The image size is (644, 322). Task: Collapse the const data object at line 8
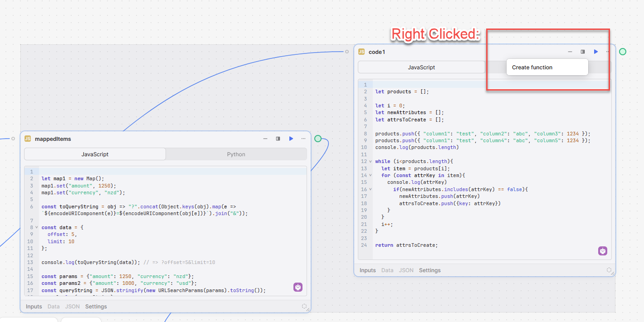click(37, 227)
